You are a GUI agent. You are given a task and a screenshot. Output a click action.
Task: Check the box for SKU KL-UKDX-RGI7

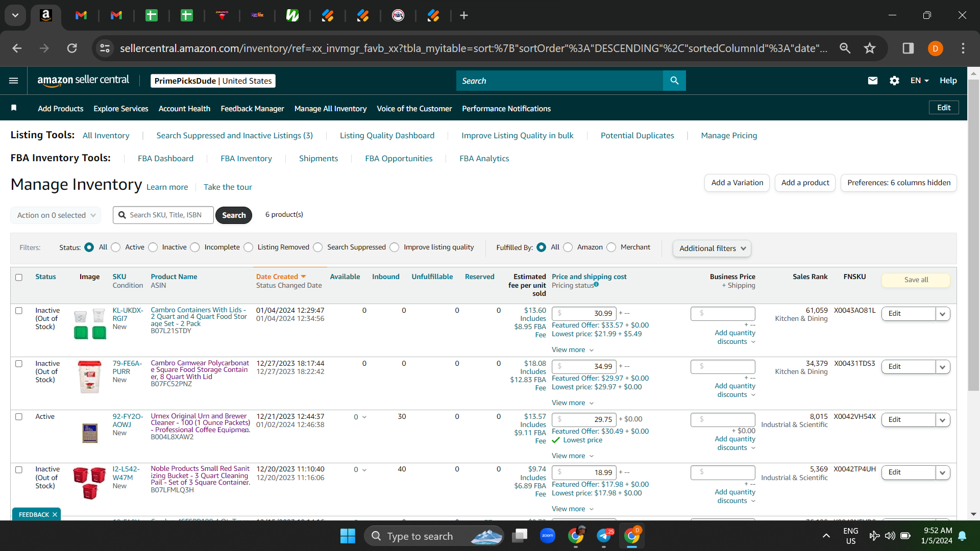click(x=19, y=311)
